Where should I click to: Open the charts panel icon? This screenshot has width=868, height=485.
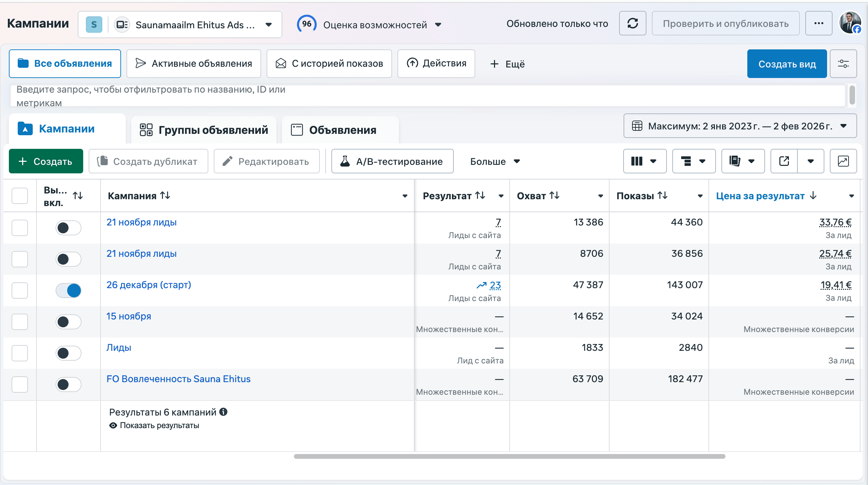tap(843, 161)
